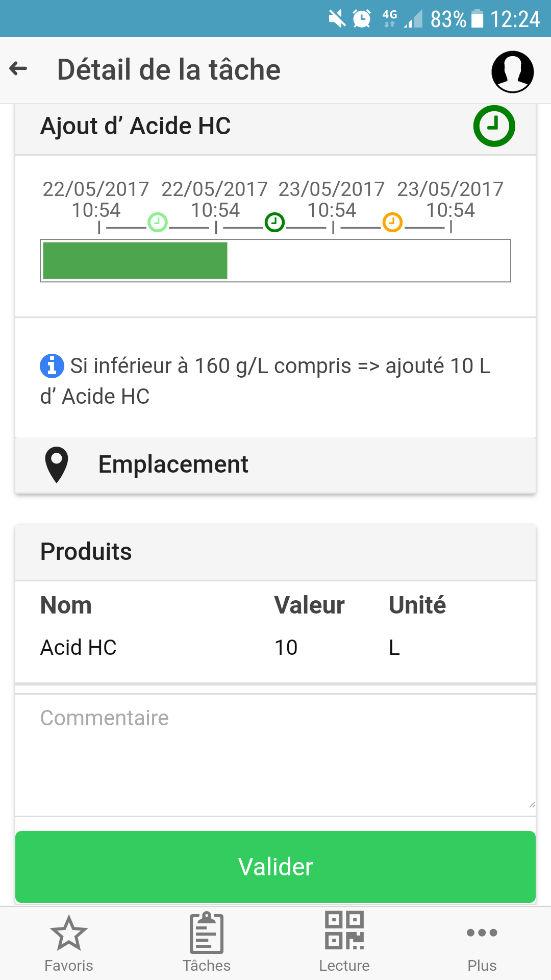This screenshot has height=980, width=551.
Task: Open the Lecture QR code scanner
Action: pos(344,943)
